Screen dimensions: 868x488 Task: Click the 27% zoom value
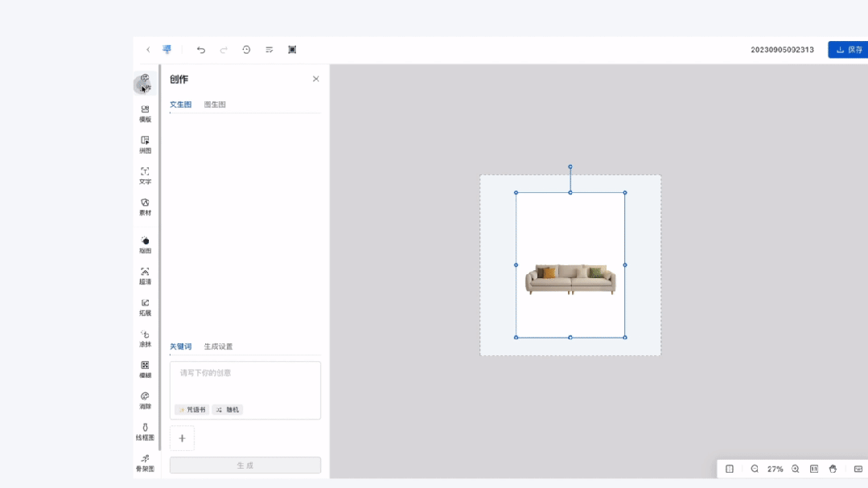point(775,469)
